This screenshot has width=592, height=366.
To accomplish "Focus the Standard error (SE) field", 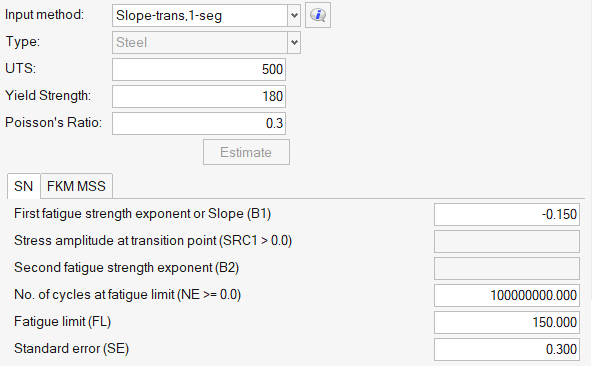I will pyautogui.click(x=507, y=349).
